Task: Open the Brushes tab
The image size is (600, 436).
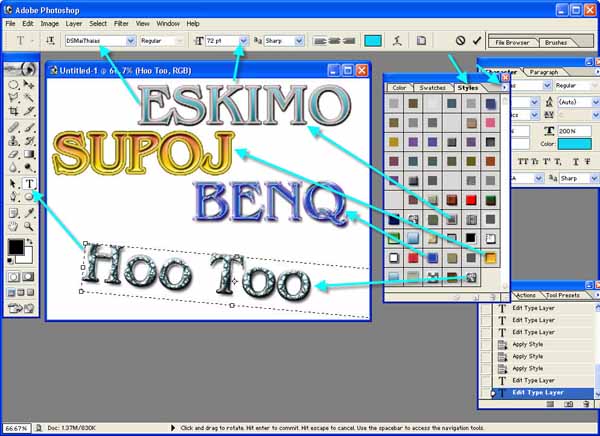Action: (x=556, y=42)
